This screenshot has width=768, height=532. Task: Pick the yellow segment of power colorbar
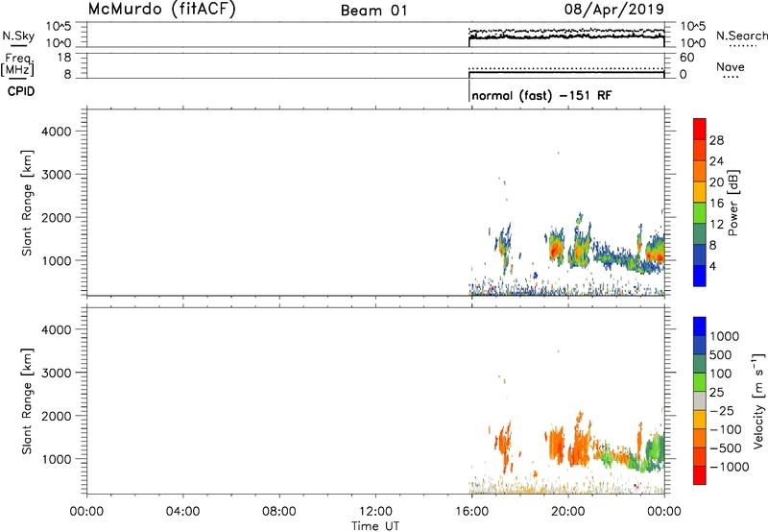(700, 191)
